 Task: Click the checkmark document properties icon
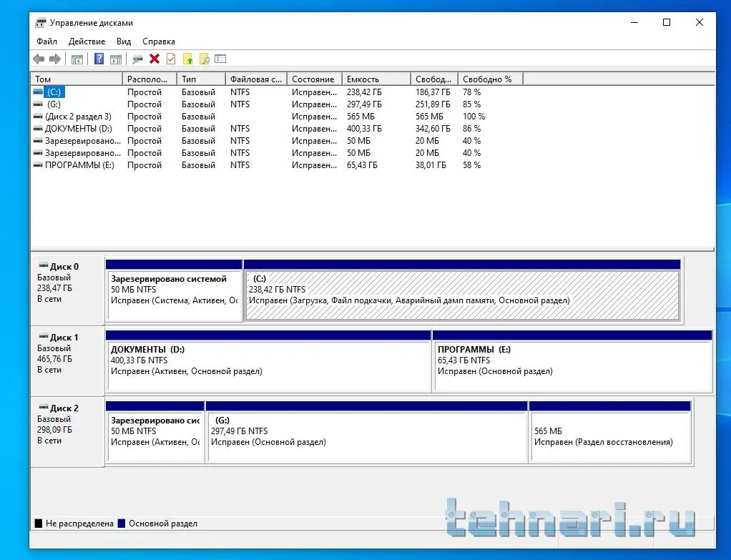tap(171, 59)
